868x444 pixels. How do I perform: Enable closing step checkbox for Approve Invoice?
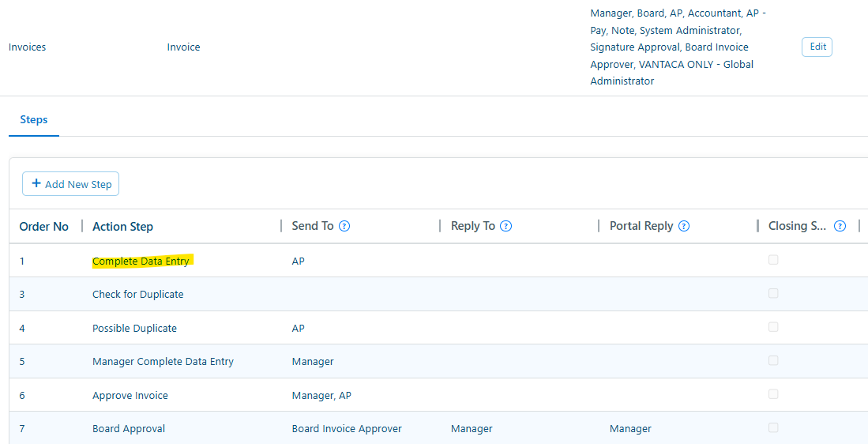pyautogui.click(x=773, y=394)
